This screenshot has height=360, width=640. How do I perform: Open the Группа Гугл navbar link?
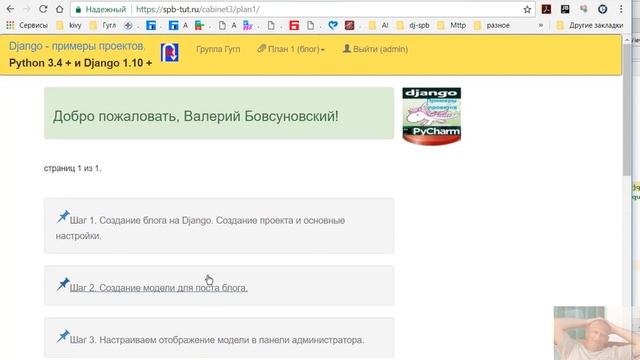point(218,49)
